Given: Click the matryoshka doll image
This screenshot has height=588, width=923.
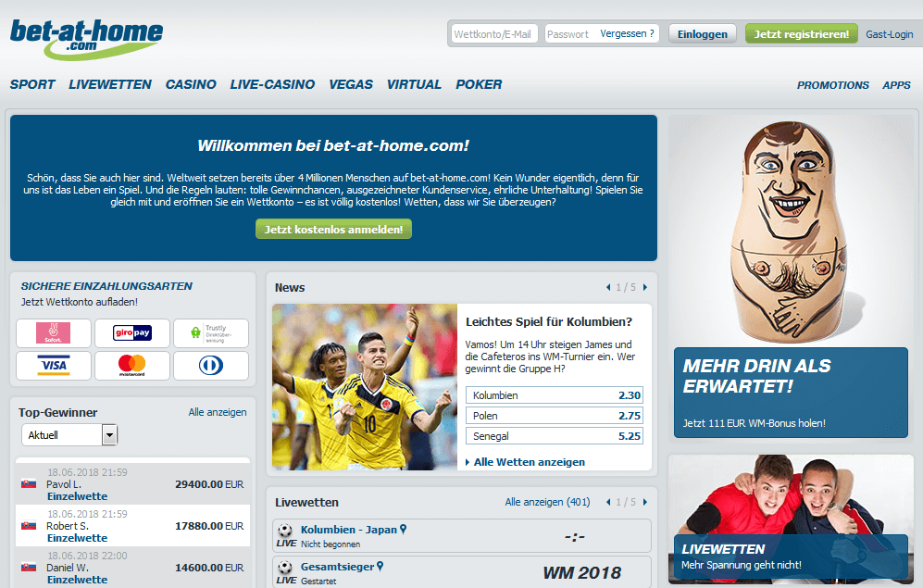Looking at the screenshot, I should coord(790,231).
